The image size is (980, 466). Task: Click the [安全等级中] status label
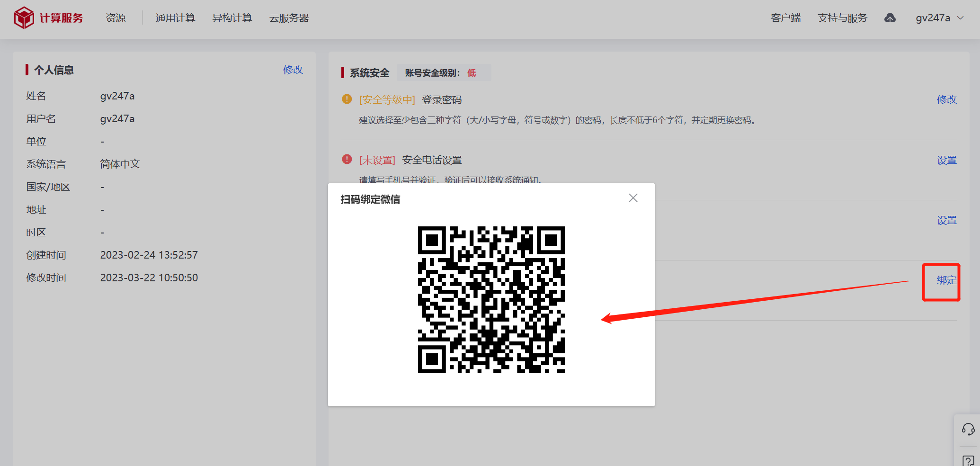[x=387, y=100]
